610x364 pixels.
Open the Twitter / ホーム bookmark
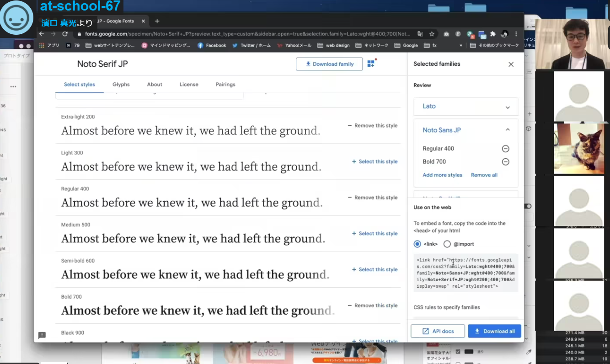(x=251, y=45)
